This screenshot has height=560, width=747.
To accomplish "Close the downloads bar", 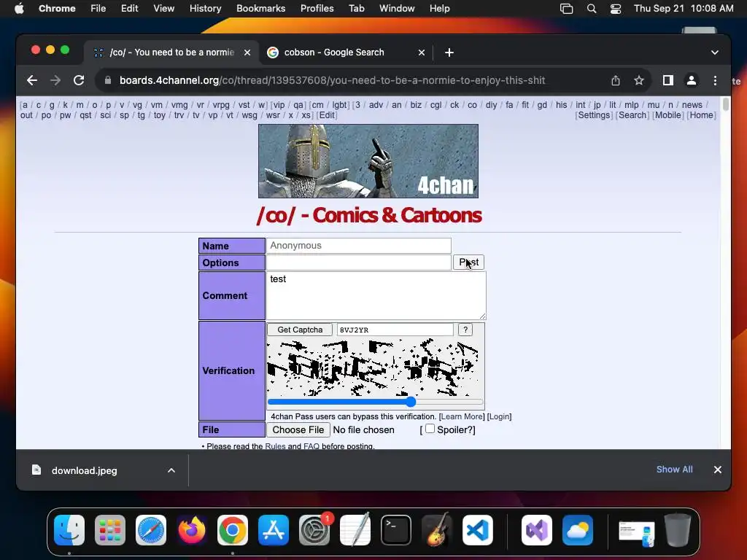I will point(718,470).
